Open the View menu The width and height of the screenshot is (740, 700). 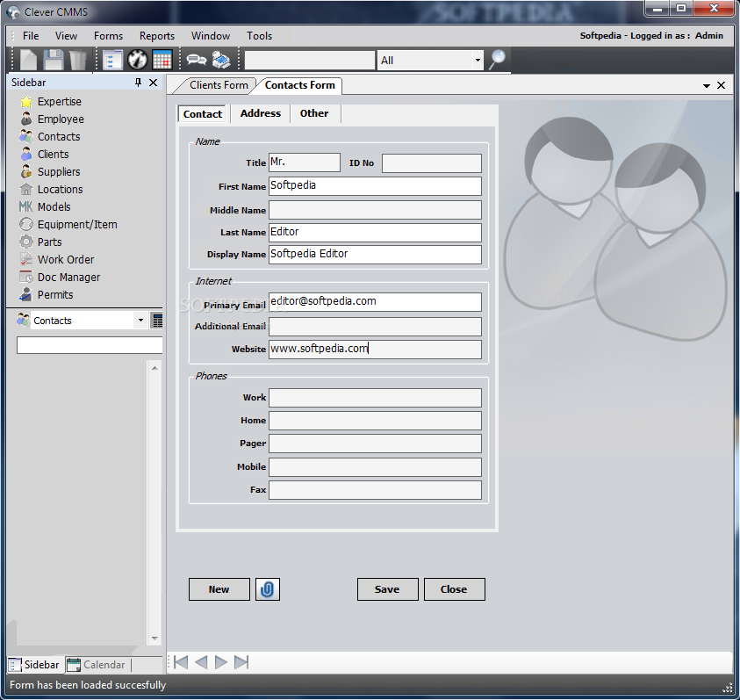point(66,36)
